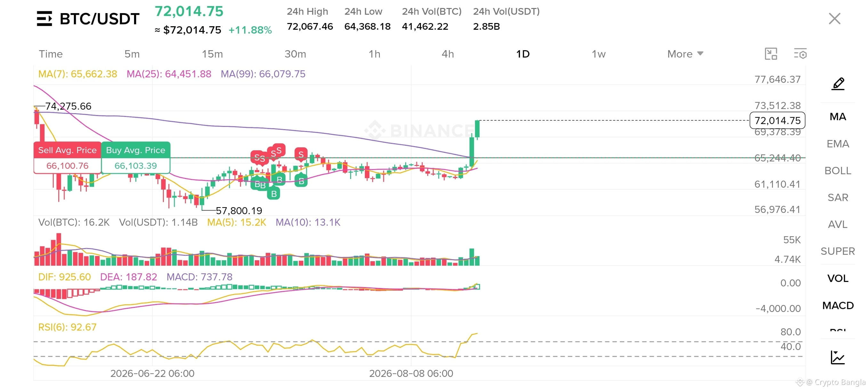Switch to the 30m timeframe
This screenshot has height=390, width=868.
point(295,54)
